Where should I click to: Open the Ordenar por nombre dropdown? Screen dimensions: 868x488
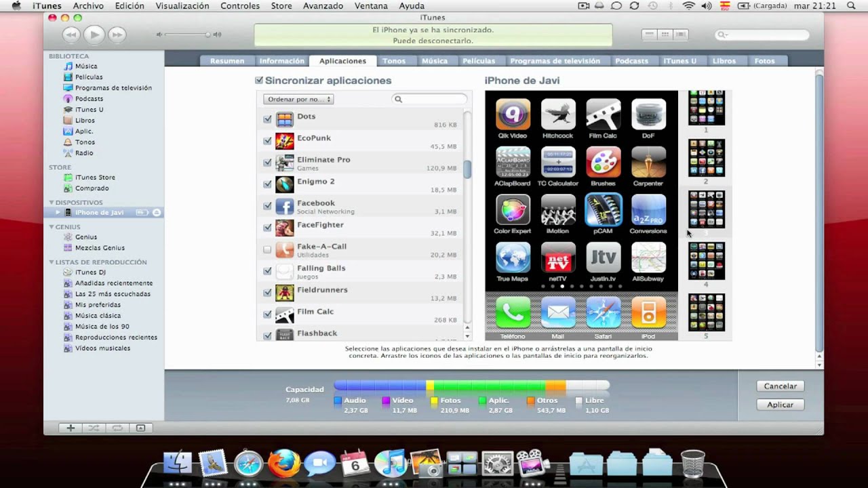(x=298, y=99)
